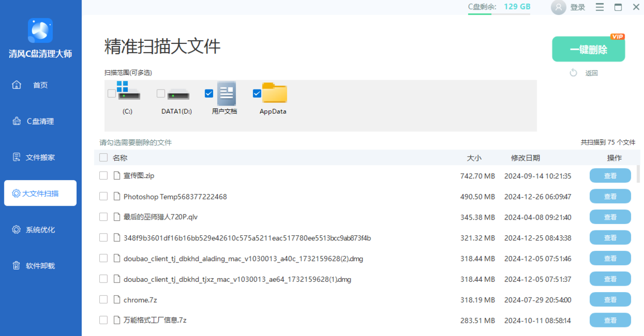644x336 pixels.
Task: Open the hamburger menu at top right
Action: pyautogui.click(x=599, y=8)
